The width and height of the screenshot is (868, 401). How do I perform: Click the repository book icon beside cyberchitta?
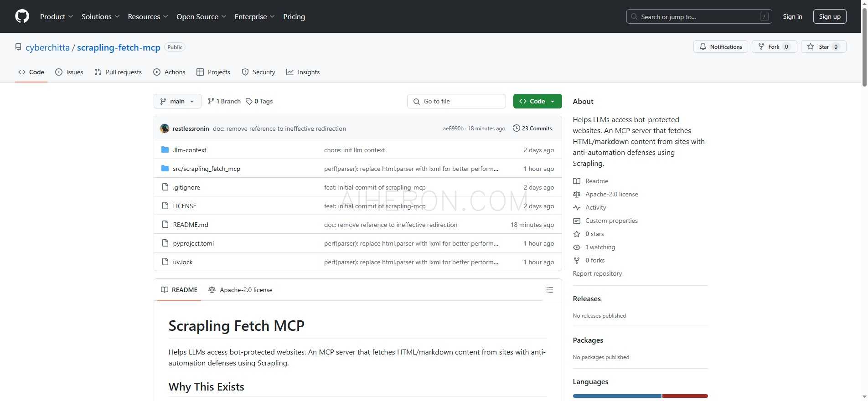pyautogui.click(x=18, y=47)
